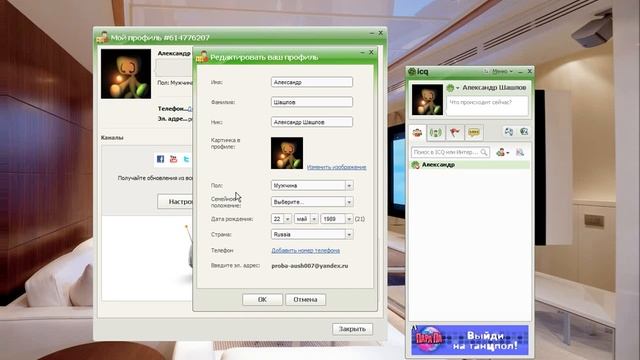Select contact Александр in ICQ contact list
Screen dimensions: 640x360
[x=469, y=165]
